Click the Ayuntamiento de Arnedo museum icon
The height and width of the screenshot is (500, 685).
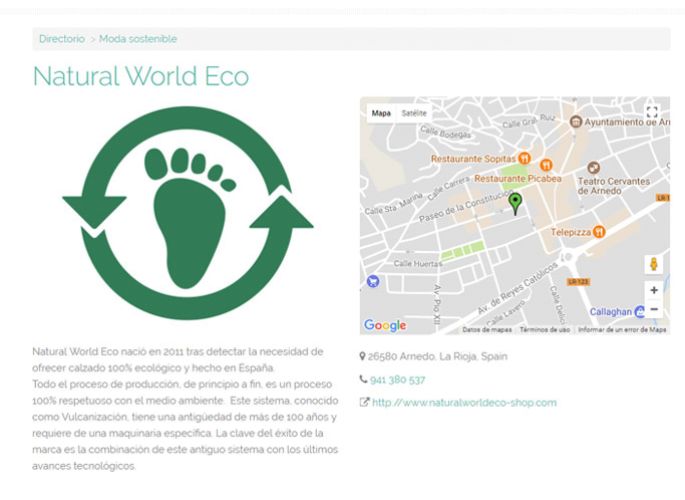576,122
